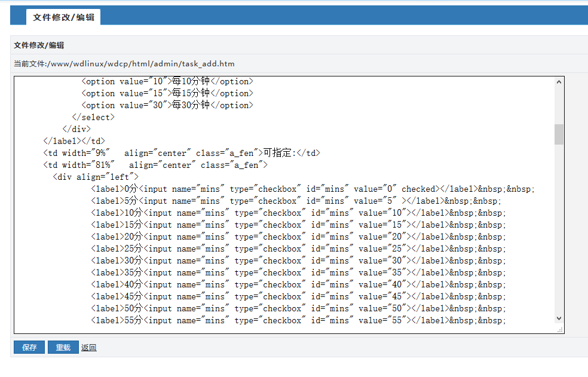Click the 55分 label code line
Screen dimensions: 588x377
[298, 320]
